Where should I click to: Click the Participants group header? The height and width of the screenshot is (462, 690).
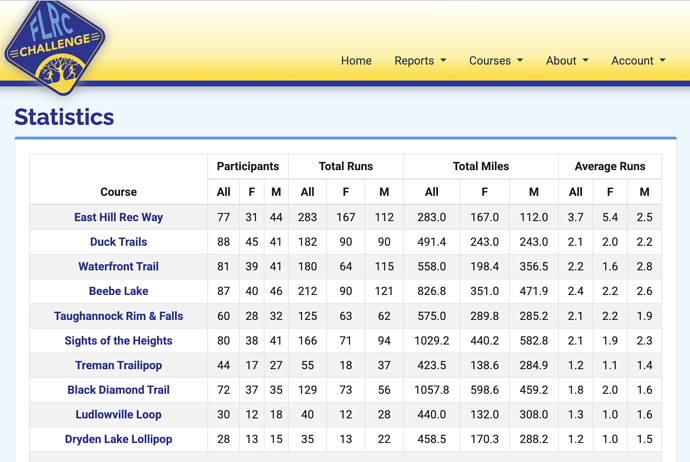(248, 166)
